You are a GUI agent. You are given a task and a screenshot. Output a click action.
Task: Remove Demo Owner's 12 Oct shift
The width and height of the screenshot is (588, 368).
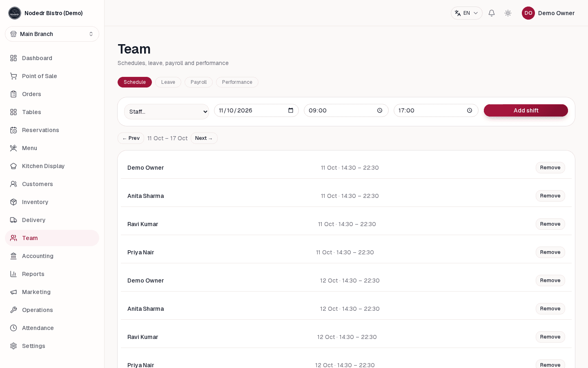(550, 280)
